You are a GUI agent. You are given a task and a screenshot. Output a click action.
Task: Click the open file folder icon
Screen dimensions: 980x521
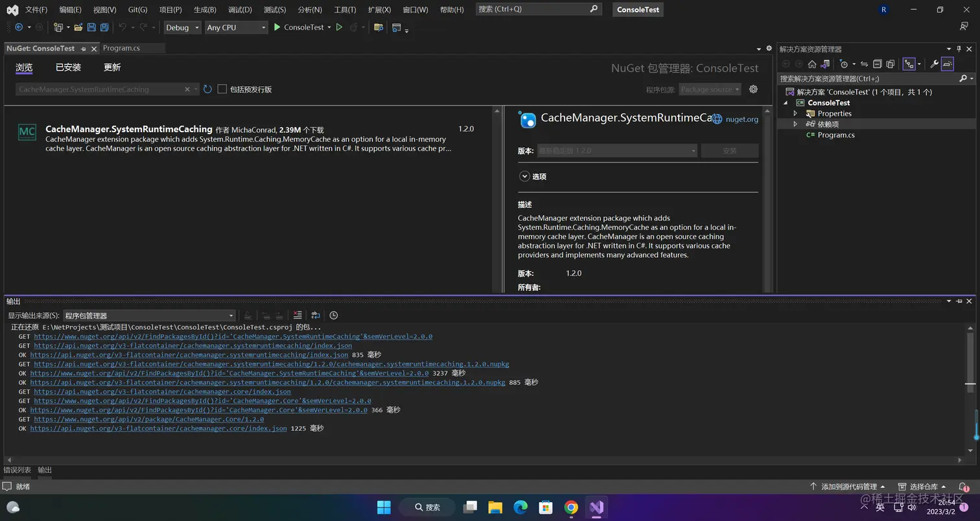[78, 27]
